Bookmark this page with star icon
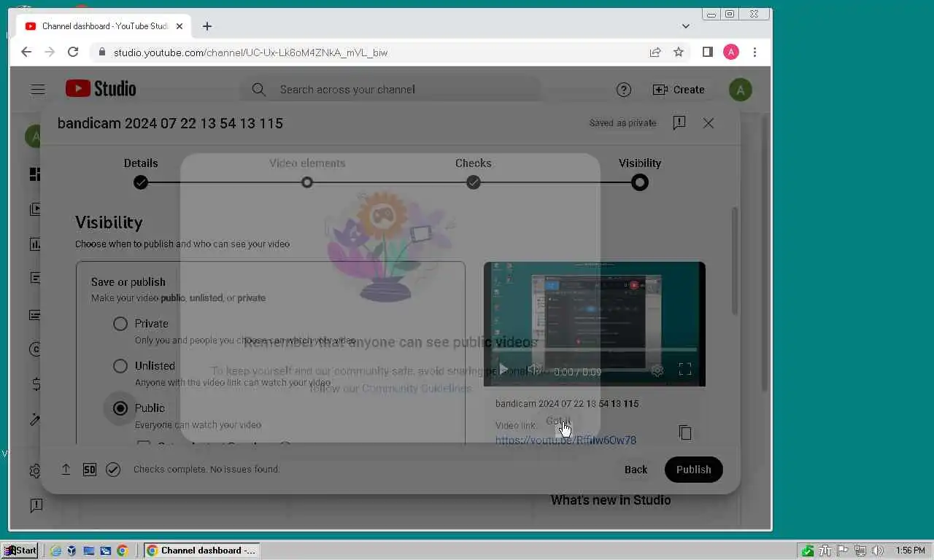The height and width of the screenshot is (560, 934). point(679,52)
